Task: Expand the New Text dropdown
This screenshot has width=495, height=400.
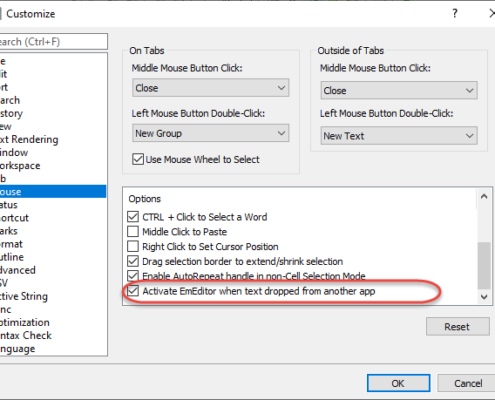Action: pyautogui.click(x=399, y=136)
